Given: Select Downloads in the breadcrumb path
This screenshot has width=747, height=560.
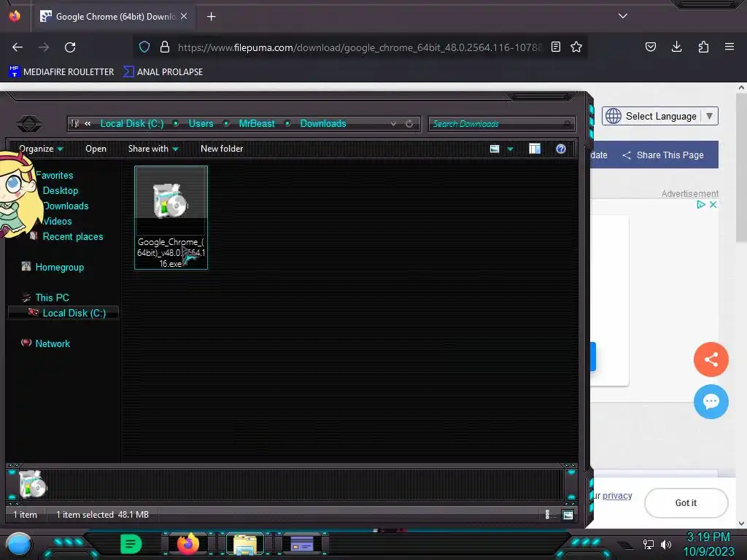Looking at the screenshot, I should [x=323, y=124].
